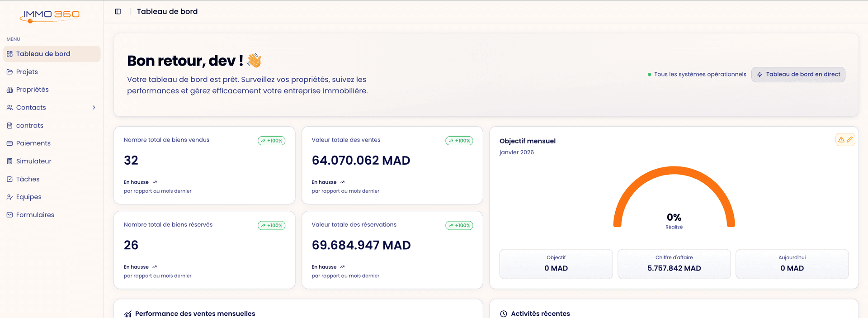Image resolution: width=868 pixels, height=318 pixels.
Task: Click the warning triangle icon on Objectif mensuel
Action: coord(841,140)
